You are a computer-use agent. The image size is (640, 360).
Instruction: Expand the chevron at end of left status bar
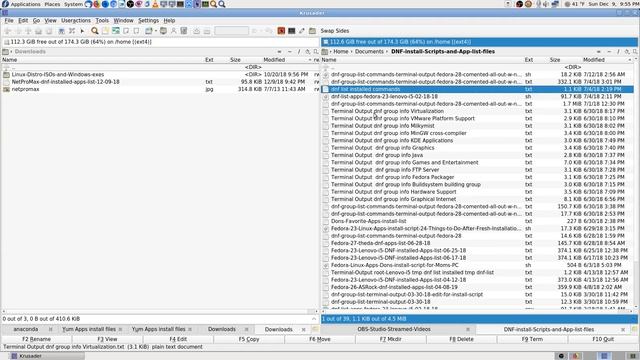pos(314,319)
